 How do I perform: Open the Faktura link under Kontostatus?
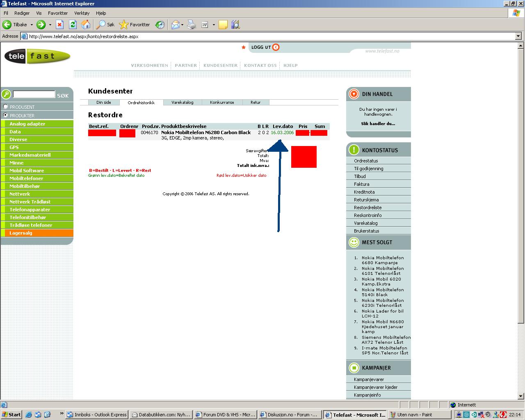pyautogui.click(x=362, y=184)
